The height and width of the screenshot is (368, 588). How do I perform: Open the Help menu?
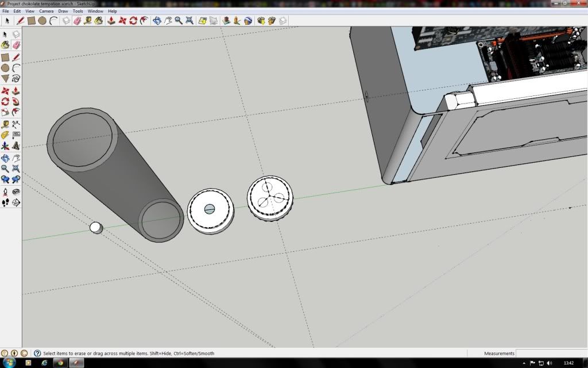pos(112,11)
